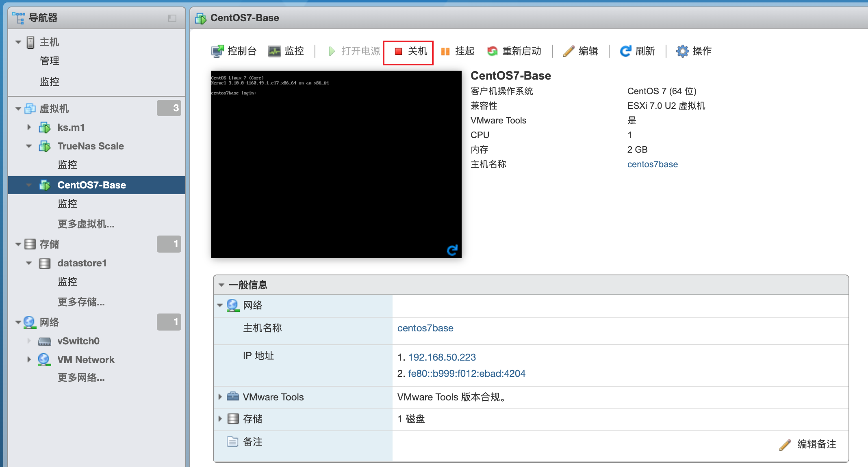Open the 操作 gear actions menu
Screen dimensions: 868x467
682,51
